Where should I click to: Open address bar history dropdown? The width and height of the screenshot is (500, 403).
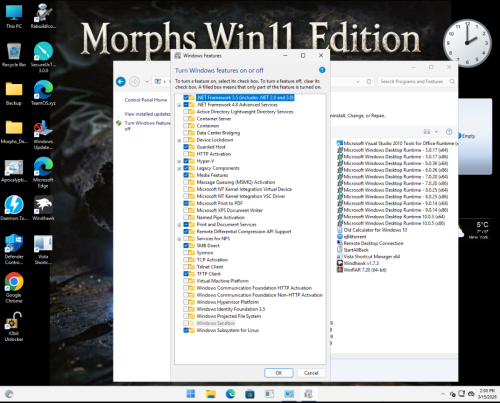tap(358, 81)
